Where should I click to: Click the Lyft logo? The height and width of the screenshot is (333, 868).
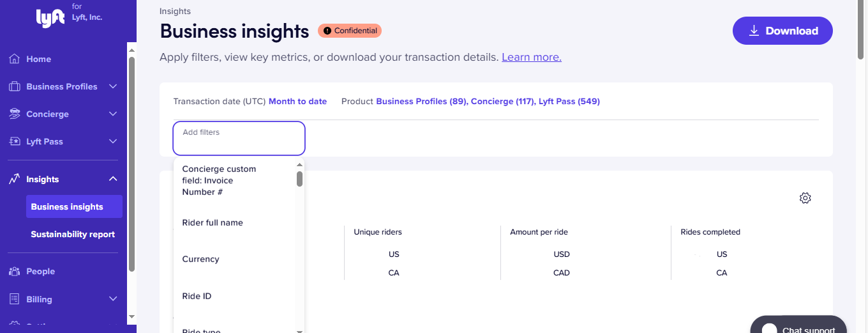(50, 18)
